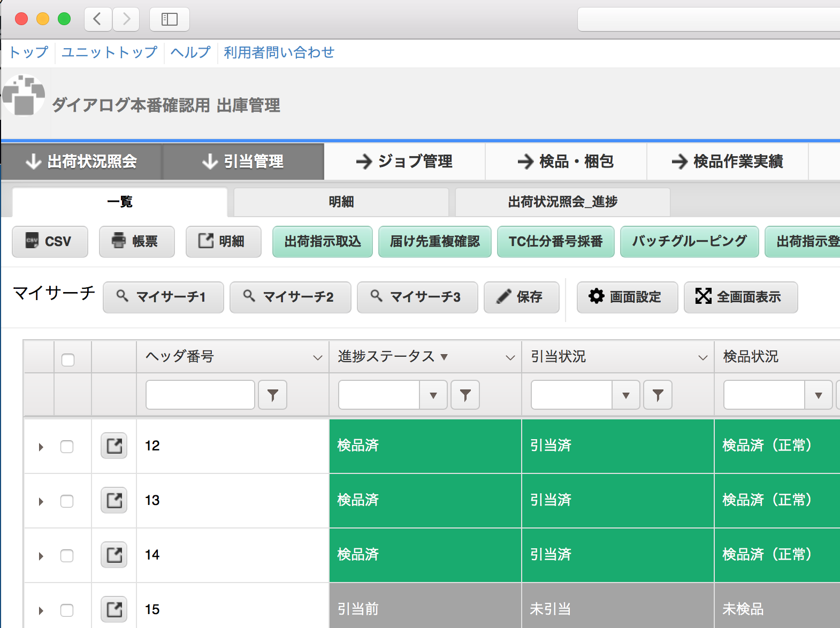Go to 検品・梱包 menu
Screen dimensions: 840x628
567,162
